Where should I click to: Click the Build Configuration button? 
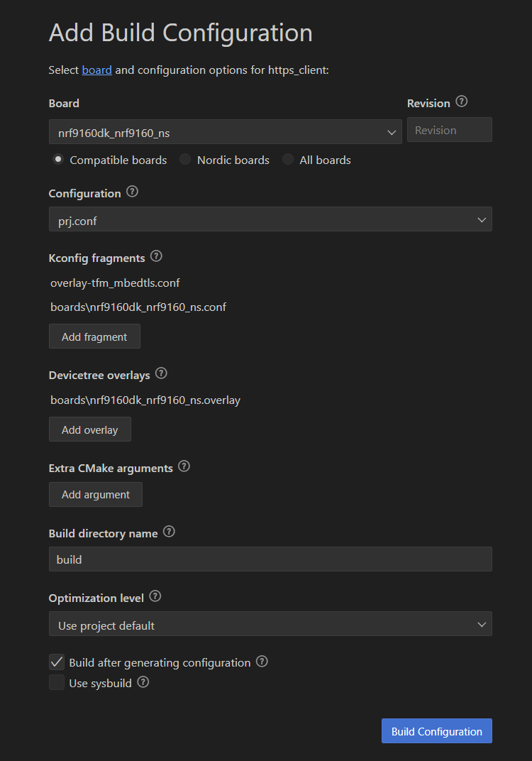(437, 731)
